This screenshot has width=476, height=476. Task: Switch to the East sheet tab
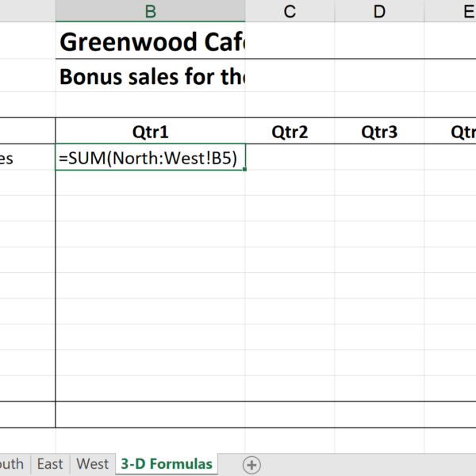tap(50, 464)
